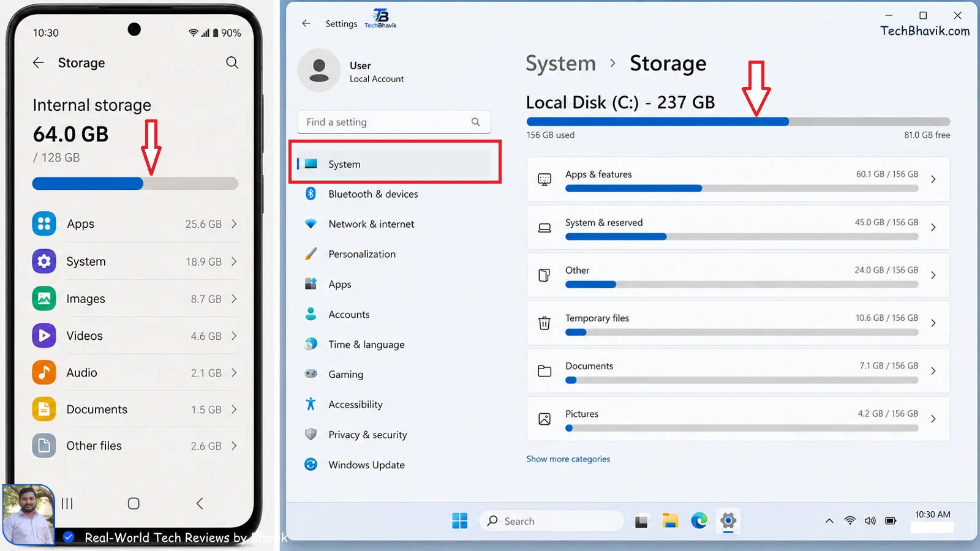The width and height of the screenshot is (980, 551).
Task: Click the Accessibility figure icon in sidebar
Action: point(311,404)
